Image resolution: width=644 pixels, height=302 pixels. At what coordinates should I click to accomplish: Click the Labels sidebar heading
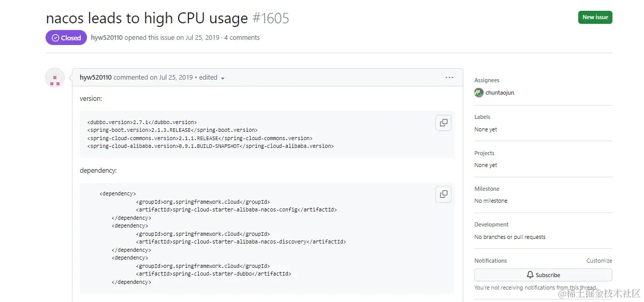click(x=482, y=117)
